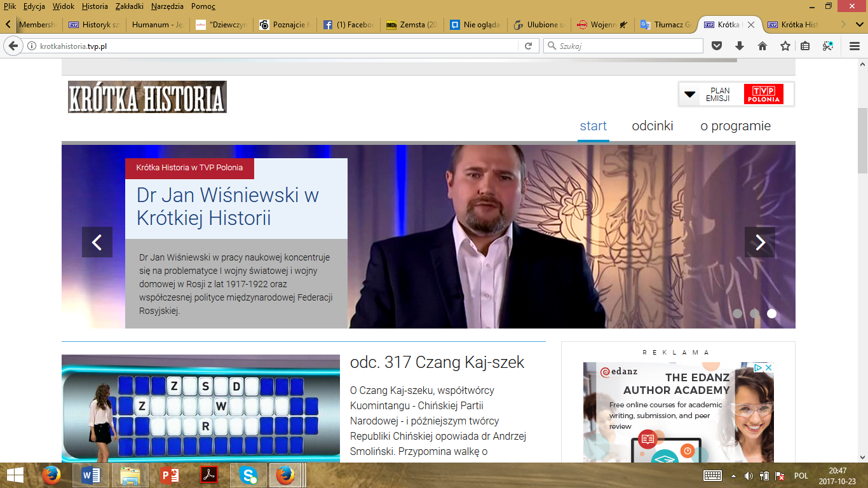Click the magnifier icon in the search box

552,46
